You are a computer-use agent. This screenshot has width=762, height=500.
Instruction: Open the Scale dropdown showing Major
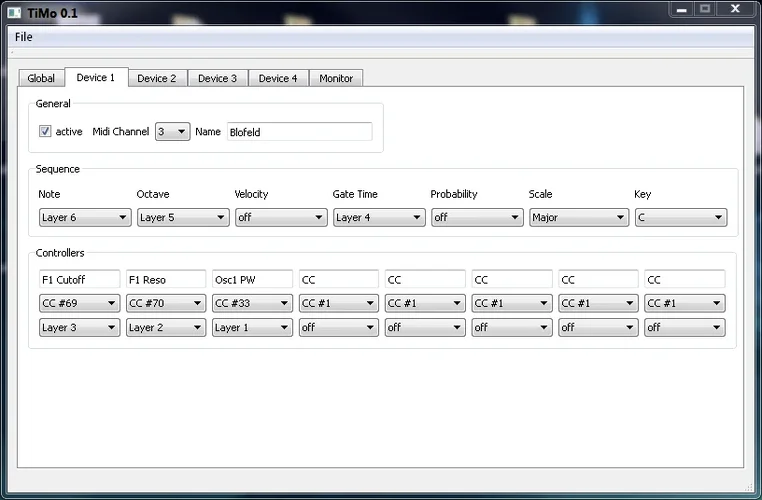point(579,217)
